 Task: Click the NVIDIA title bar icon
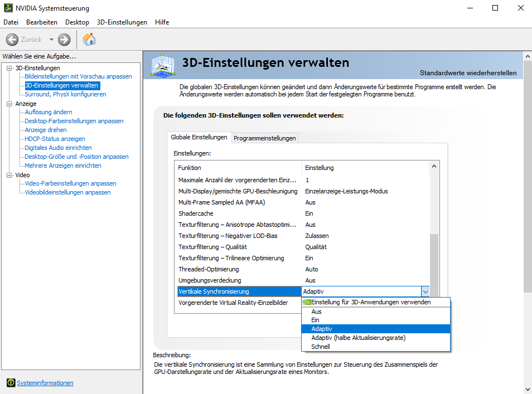tap(8, 8)
